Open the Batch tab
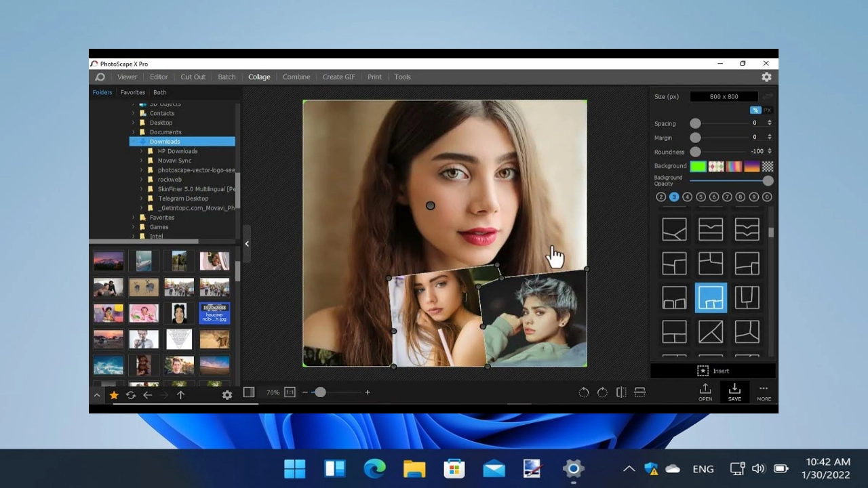This screenshot has width=868, height=488. (226, 77)
